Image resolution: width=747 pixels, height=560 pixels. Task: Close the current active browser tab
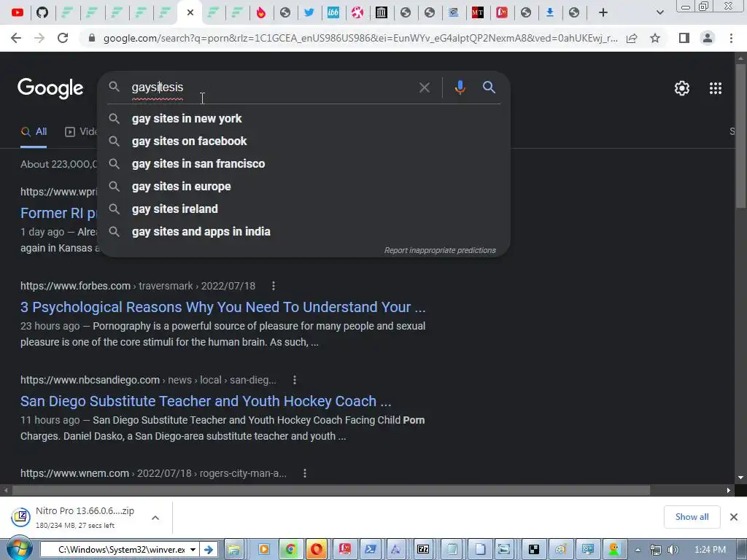[x=190, y=12]
